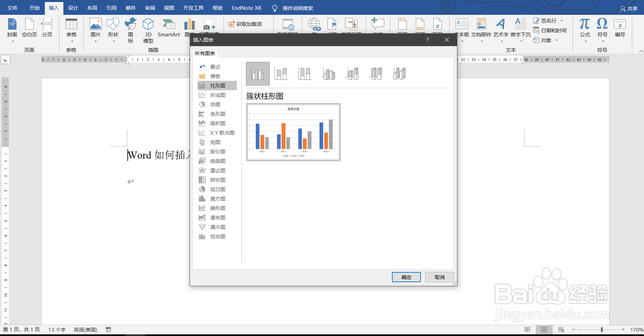
Task: Select the 3-D clustered column subtype
Action: [x=329, y=74]
